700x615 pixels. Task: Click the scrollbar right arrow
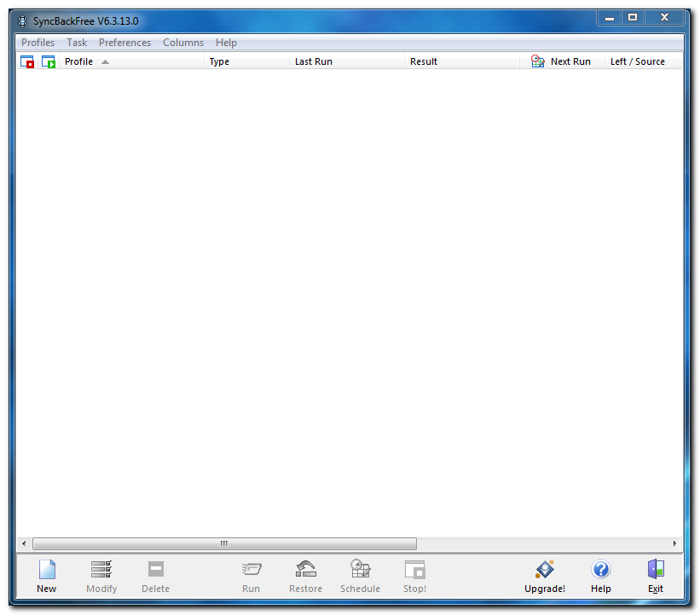(x=675, y=543)
